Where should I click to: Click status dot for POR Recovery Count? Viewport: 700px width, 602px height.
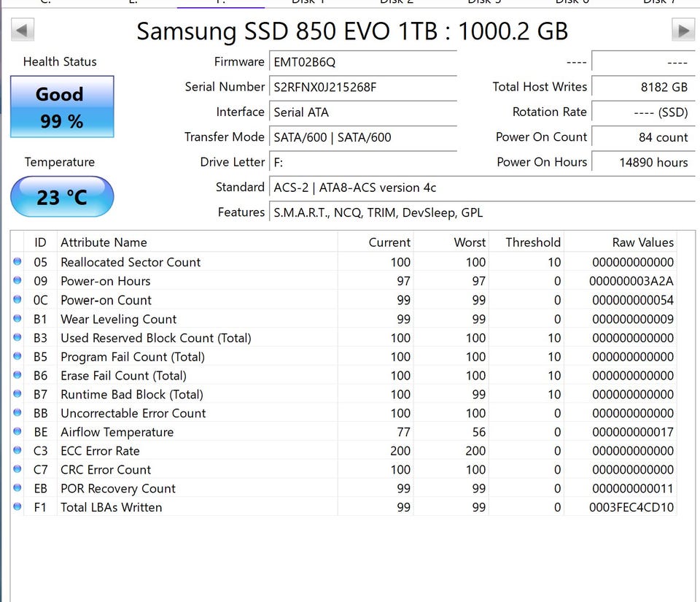click(17, 487)
